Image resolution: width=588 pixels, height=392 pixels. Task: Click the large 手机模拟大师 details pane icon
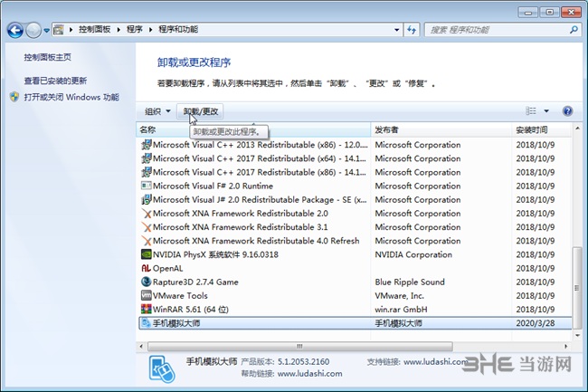coord(162,369)
